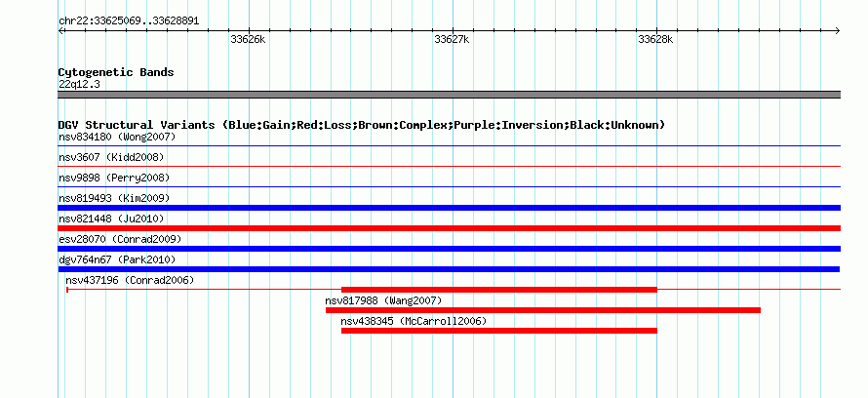Click the esv28070 (Conrad2009) label
The height and width of the screenshot is (398, 868).
click(x=120, y=239)
